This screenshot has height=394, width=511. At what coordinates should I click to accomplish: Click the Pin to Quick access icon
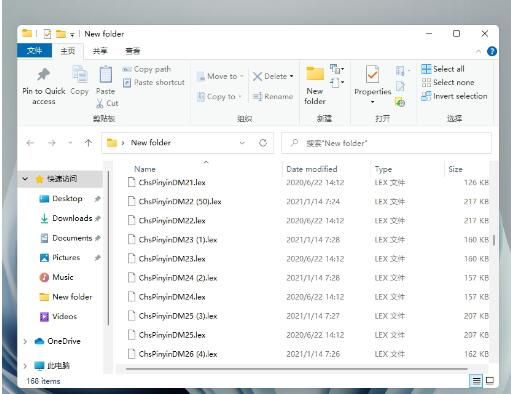pos(43,74)
